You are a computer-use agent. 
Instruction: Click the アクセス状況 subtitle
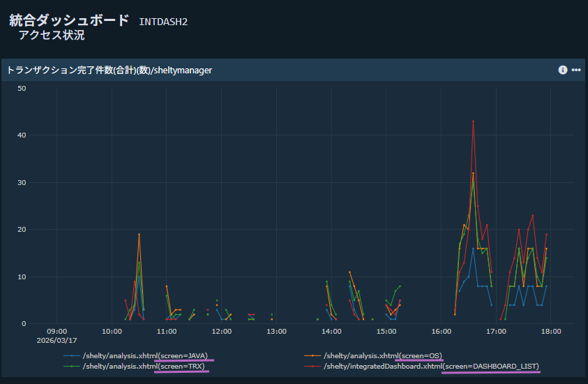52,35
